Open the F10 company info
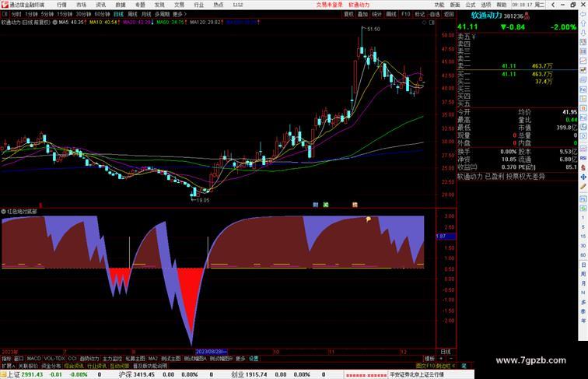The height and width of the screenshot is (379, 588). [x=405, y=14]
